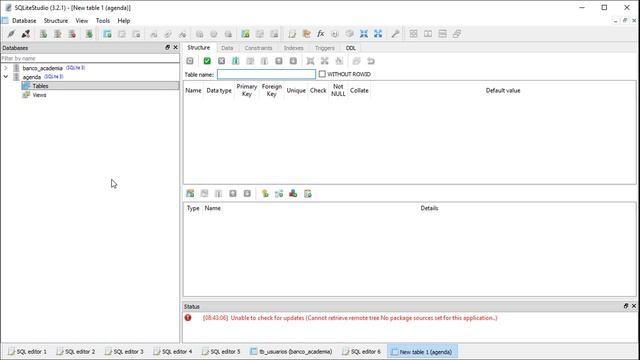This screenshot has height=360, width=640.
Task: Switch to the Data tab
Action: tap(227, 48)
